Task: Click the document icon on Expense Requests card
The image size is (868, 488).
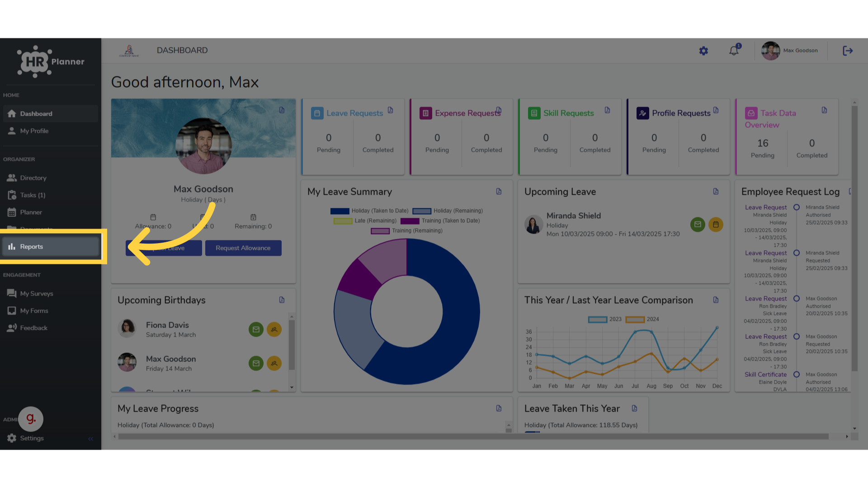Action: pyautogui.click(x=499, y=110)
